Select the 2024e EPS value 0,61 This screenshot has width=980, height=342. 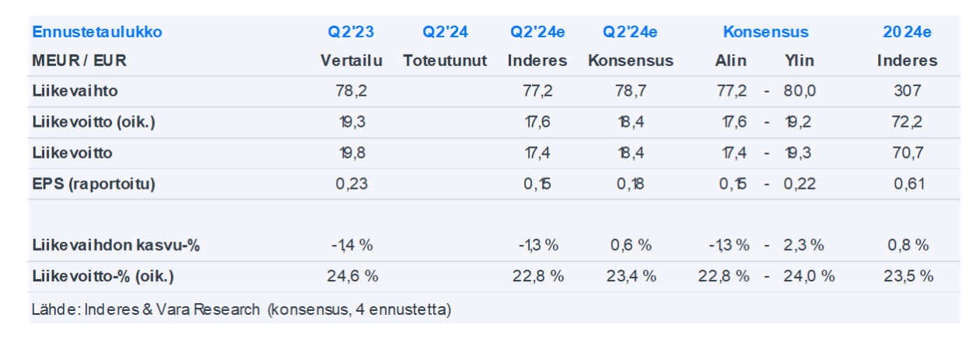pyautogui.click(x=907, y=184)
